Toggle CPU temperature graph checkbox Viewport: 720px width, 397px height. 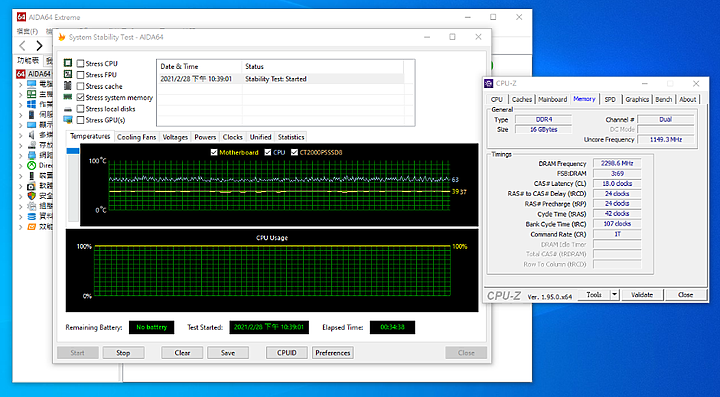[268, 152]
